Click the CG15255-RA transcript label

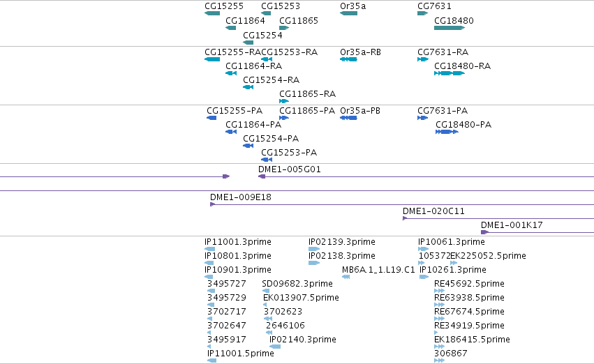(x=232, y=52)
